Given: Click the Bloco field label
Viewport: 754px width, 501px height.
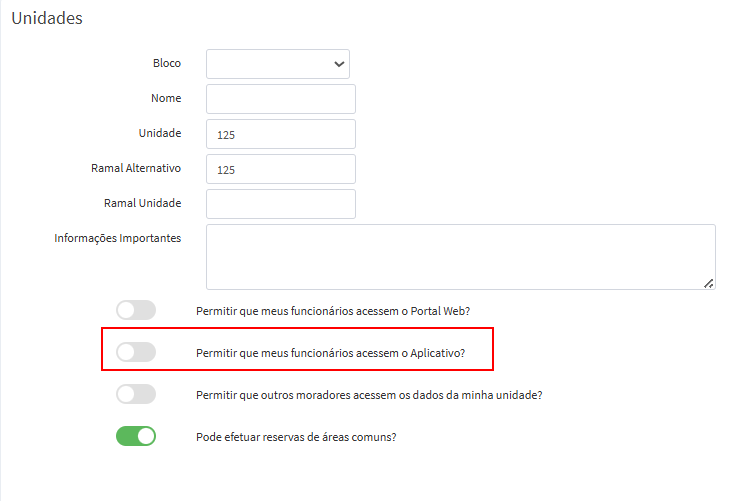Looking at the screenshot, I should click(x=166, y=63).
